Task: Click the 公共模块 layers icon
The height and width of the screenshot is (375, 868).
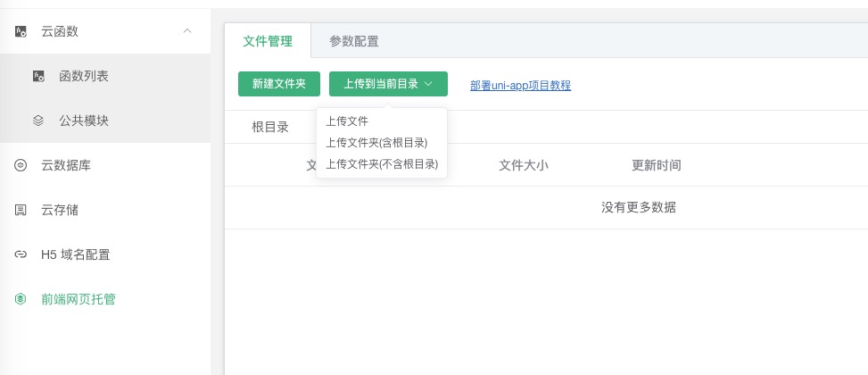Action: point(38,121)
